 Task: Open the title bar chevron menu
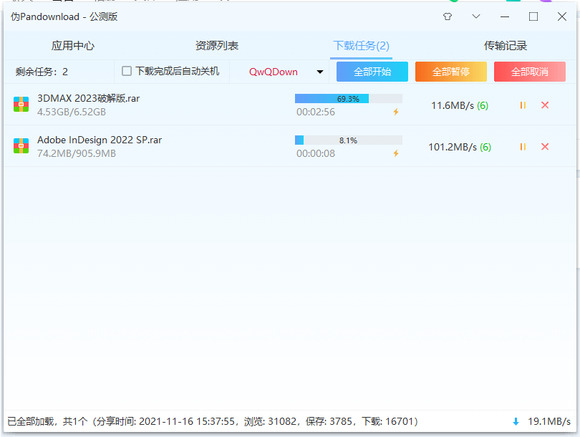coord(476,16)
